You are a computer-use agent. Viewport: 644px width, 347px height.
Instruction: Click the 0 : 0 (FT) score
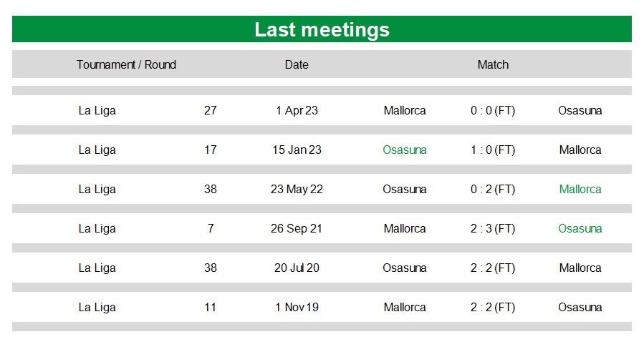click(493, 110)
